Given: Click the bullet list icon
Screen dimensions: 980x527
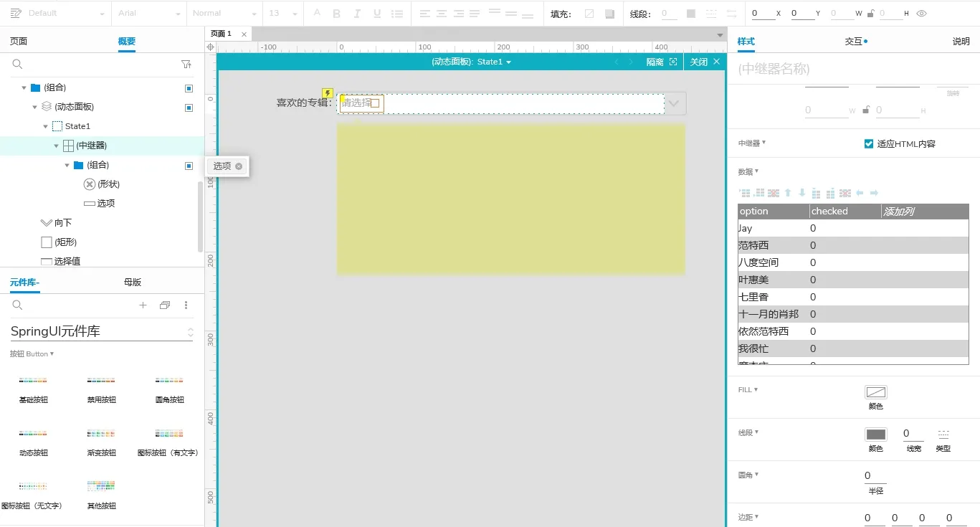Looking at the screenshot, I should pyautogui.click(x=397, y=14).
